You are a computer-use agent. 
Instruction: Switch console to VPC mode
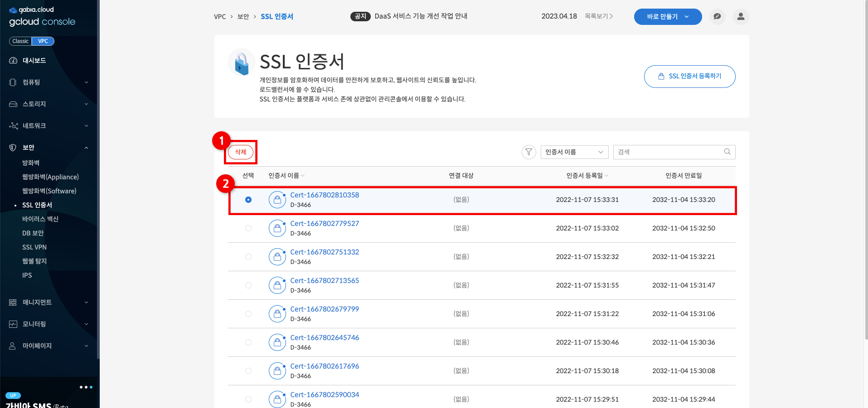[x=43, y=41]
